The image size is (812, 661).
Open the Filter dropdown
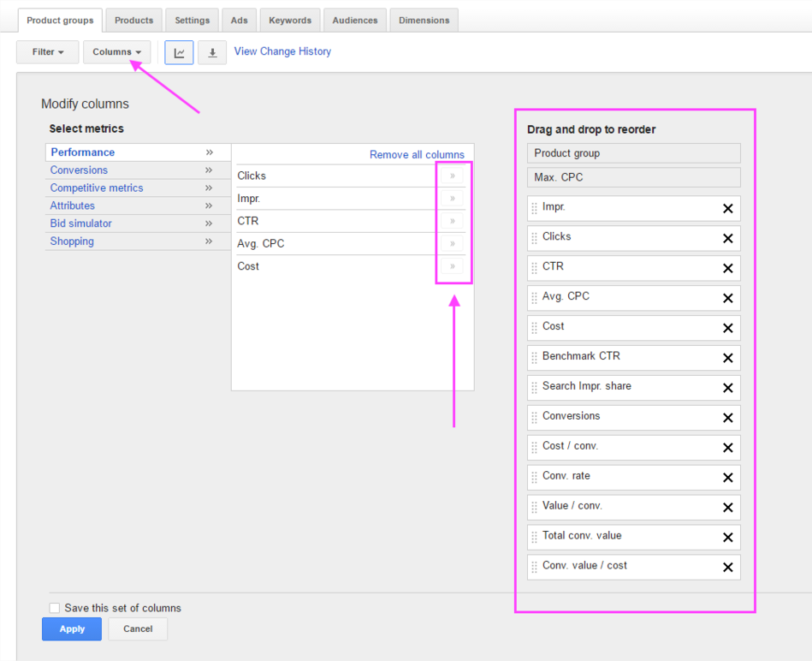pos(48,52)
